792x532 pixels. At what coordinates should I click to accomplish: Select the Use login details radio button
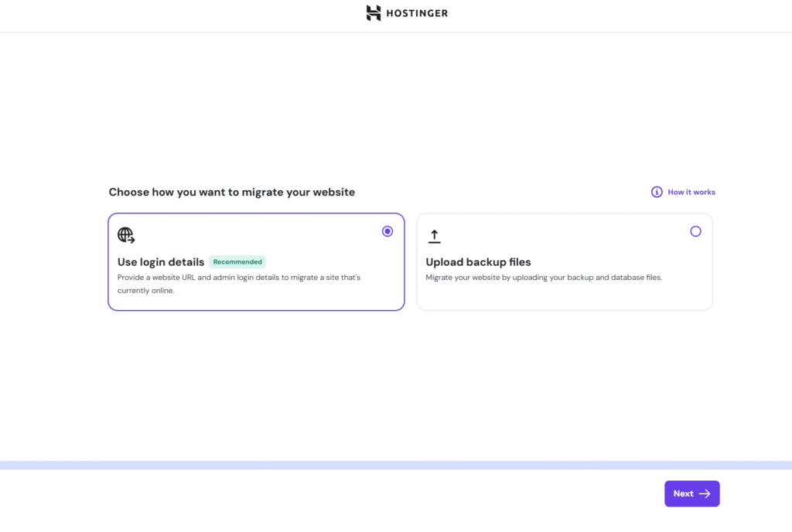pos(387,231)
